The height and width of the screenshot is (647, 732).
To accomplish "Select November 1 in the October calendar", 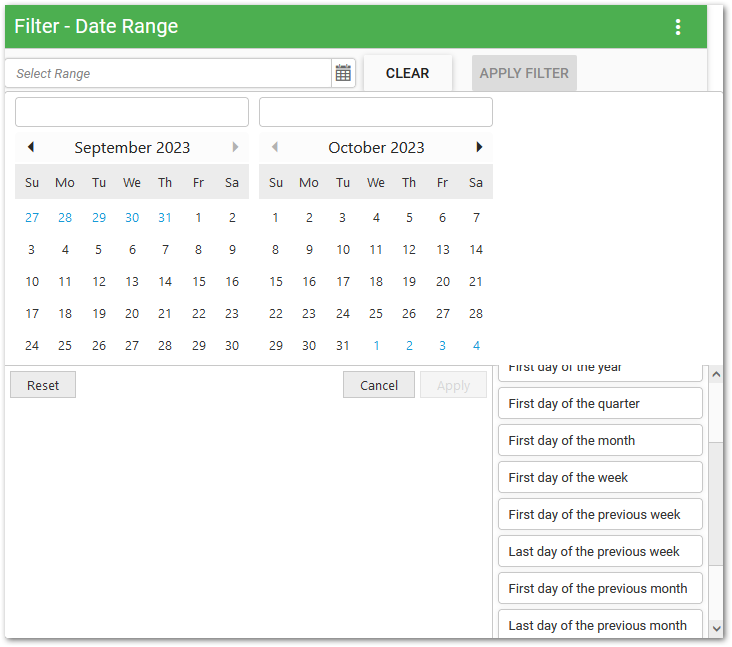I will pos(376,345).
